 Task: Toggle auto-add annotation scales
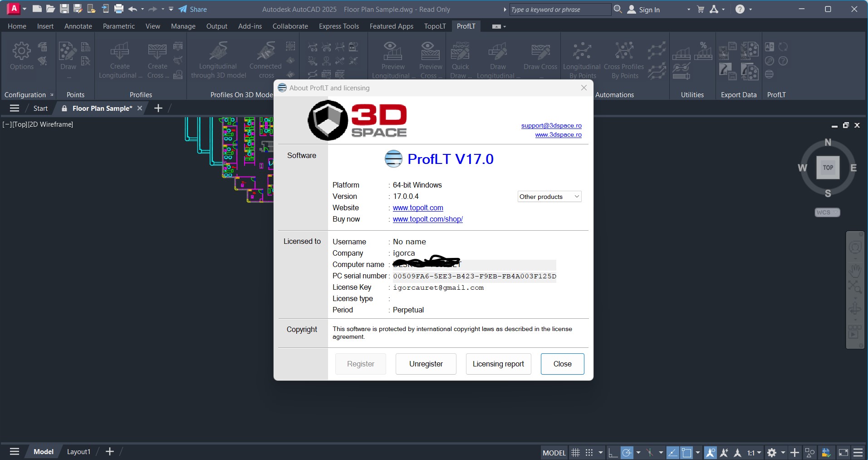pyautogui.click(x=724, y=452)
